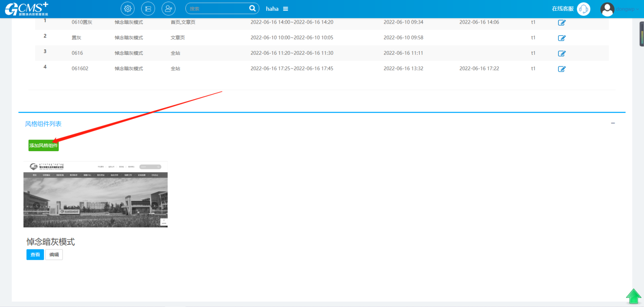This screenshot has width=644, height=307.
Task: Collapse the 风格组件列表 panel
Action: tap(613, 123)
